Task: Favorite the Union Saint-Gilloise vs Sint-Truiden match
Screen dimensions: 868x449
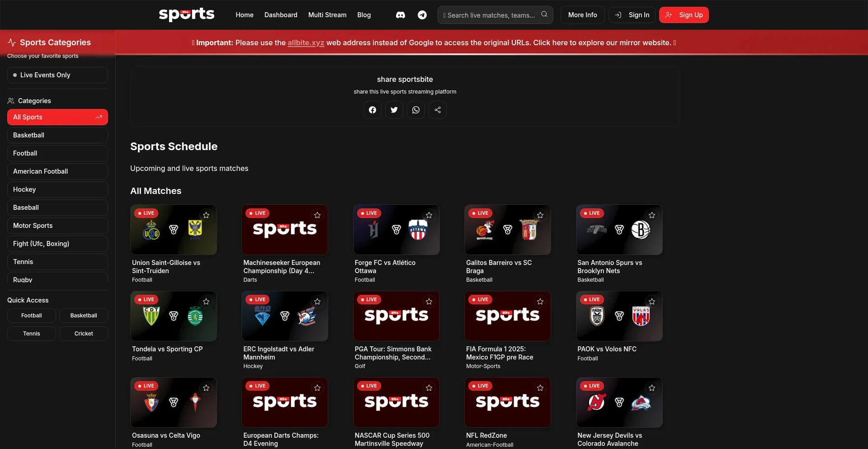Action: click(x=206, y=215)
